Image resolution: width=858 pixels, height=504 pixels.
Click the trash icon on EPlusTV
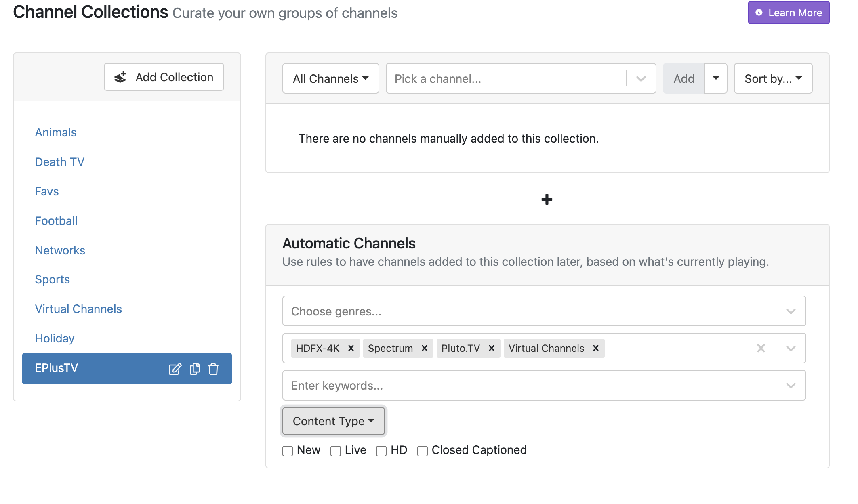pyautogui.click(x=213, y=369)
